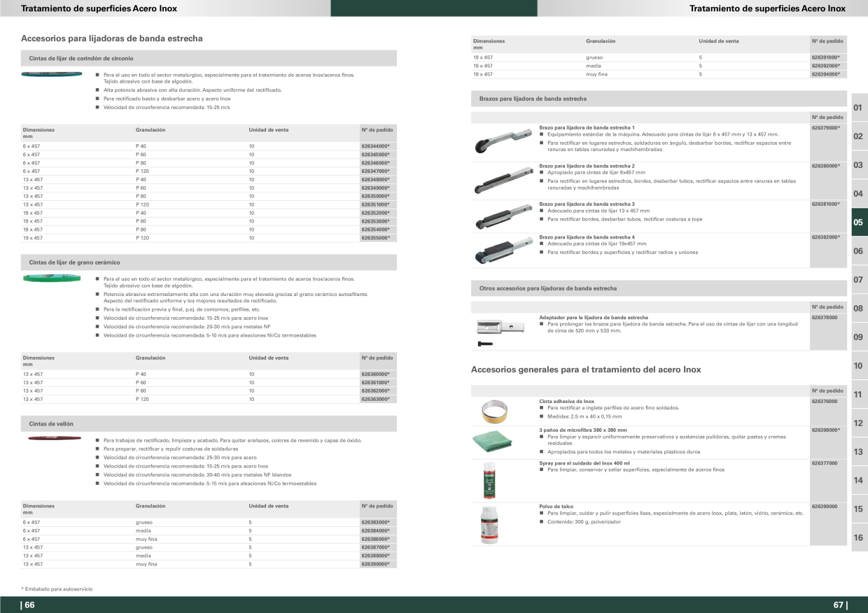Select order number 626380000*
This screenshot has height=613, width=868.
point(826,166)
